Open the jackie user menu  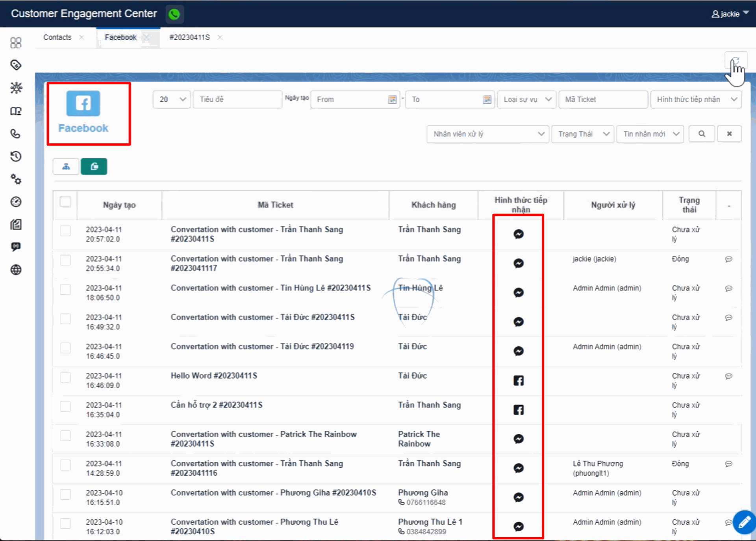tap(730, 14)
